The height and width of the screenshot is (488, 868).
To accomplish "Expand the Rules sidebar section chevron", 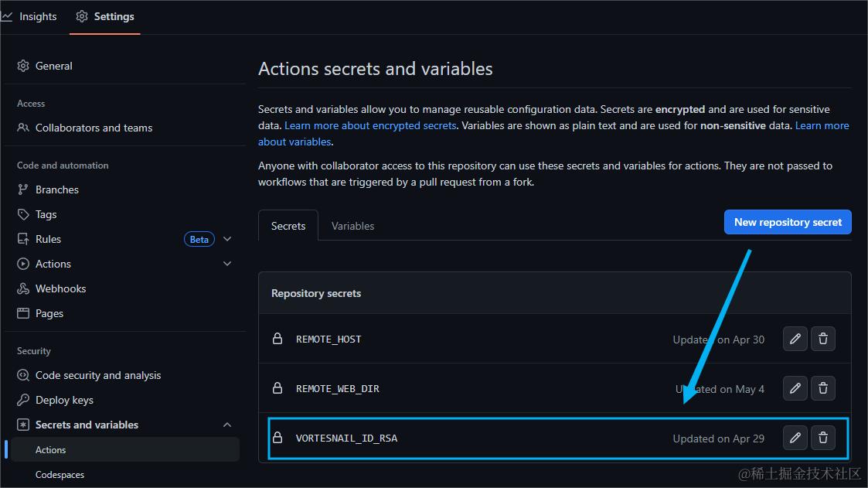I will 227,239.
